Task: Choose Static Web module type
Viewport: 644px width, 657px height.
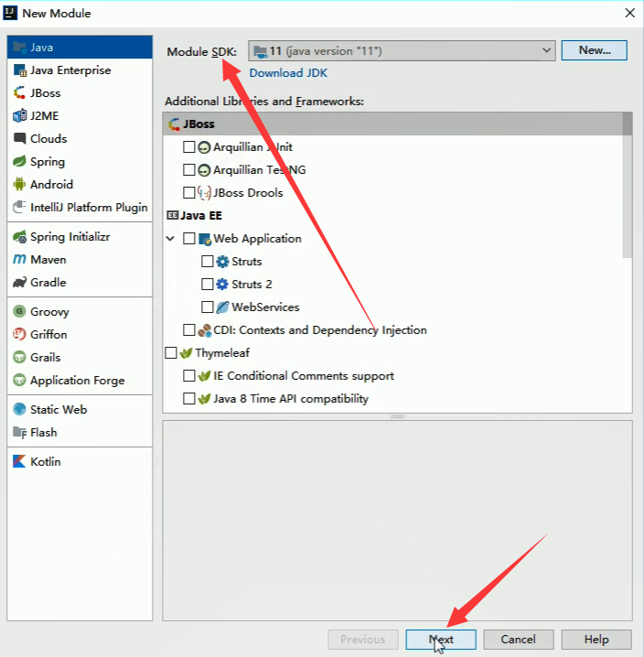Action: 80,409
